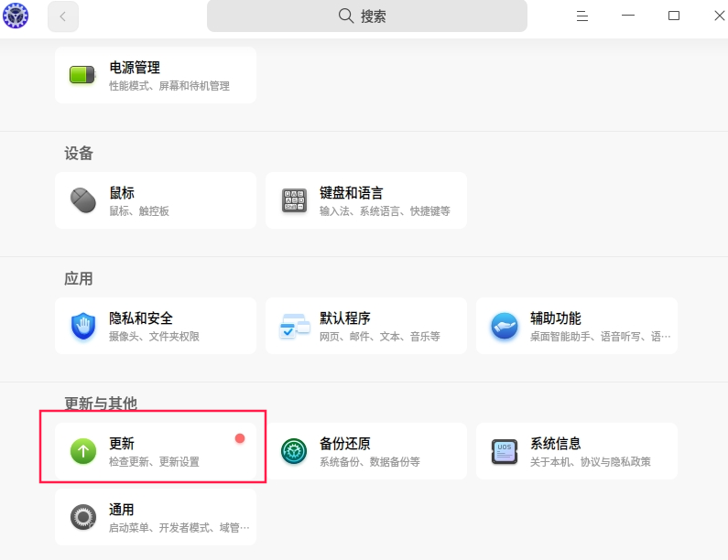Open the 通用 settings title

[122, 510]
